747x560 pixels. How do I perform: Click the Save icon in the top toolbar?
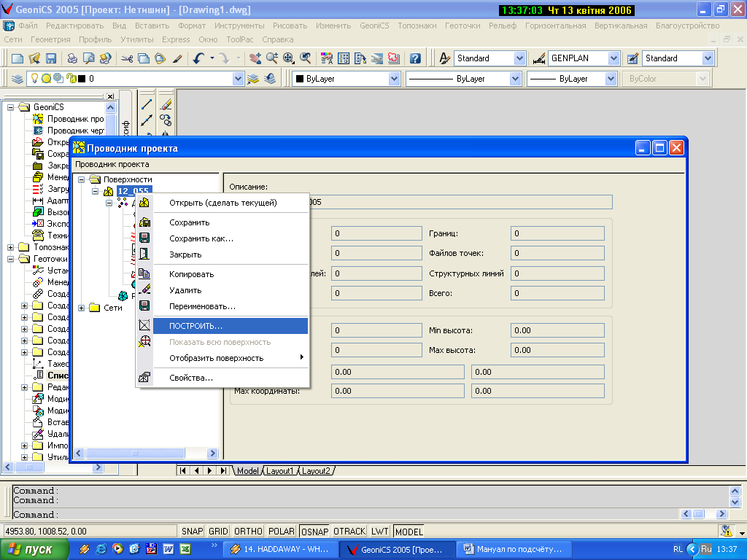(x=51, y=58)
